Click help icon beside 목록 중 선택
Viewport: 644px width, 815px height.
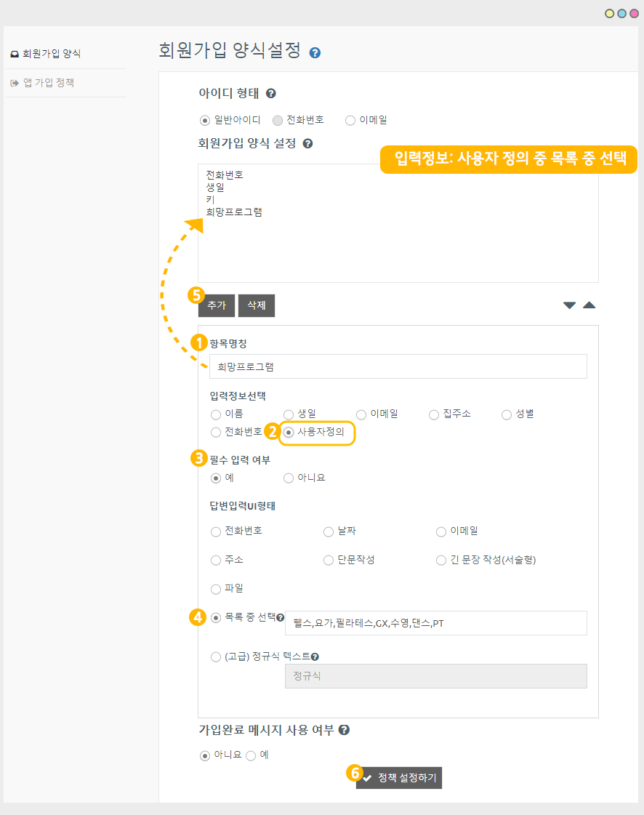280,618
